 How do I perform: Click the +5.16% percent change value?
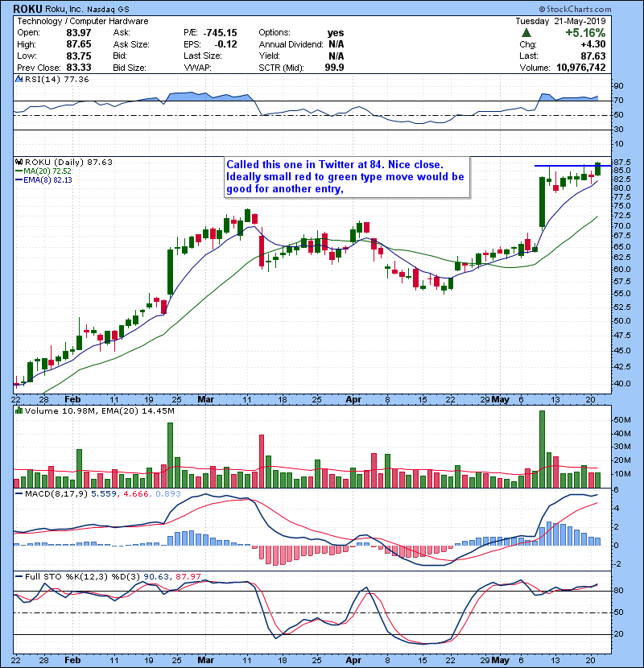(x=585, y=33)
